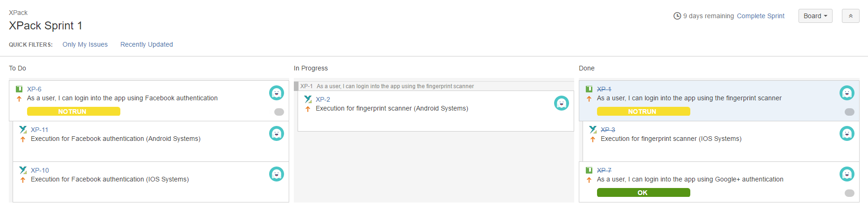Click the XP-1 parent swimlane header in In Progress
Screen dimensions: 868x216
434,86
